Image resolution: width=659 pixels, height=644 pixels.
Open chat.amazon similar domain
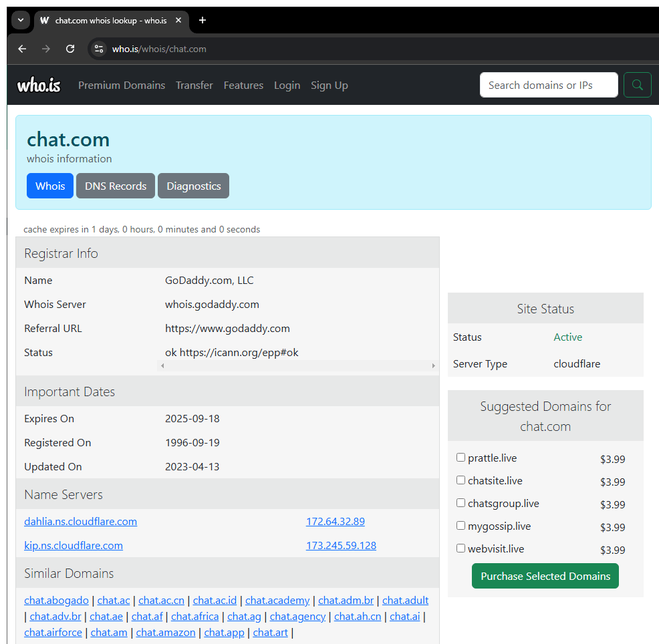(x=166, y=633)
